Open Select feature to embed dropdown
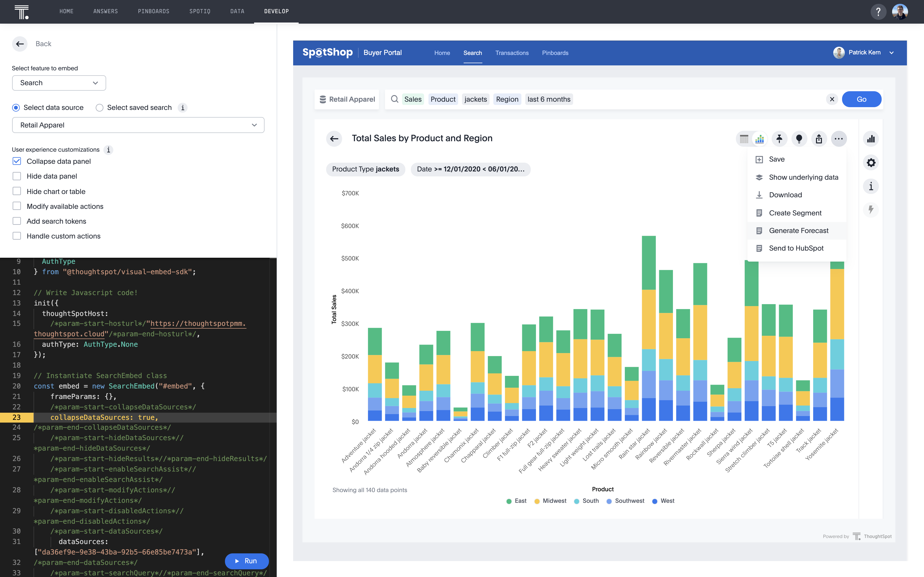Image resolution: width=924 pixels, height=577 pixels. pos(59,83)
